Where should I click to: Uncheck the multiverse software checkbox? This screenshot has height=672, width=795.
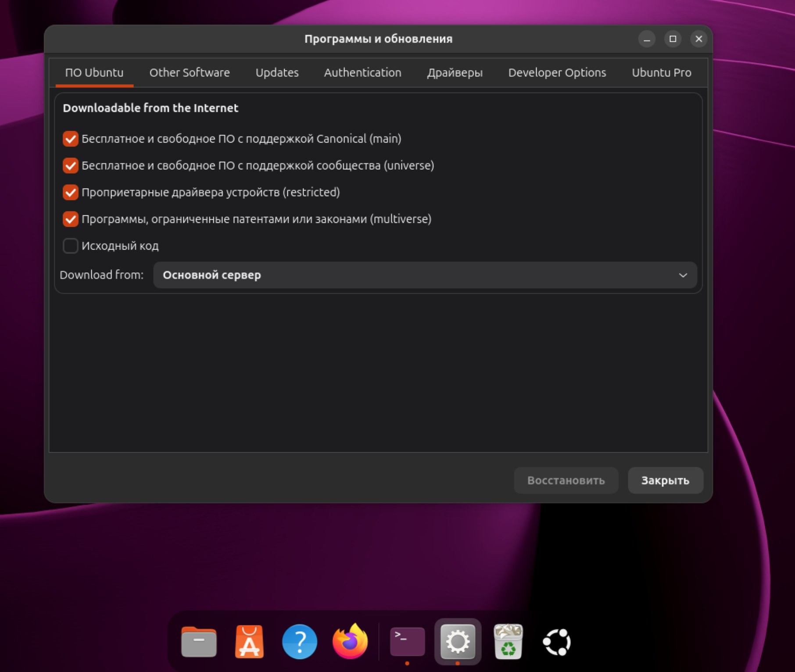[x=71, y=219]
